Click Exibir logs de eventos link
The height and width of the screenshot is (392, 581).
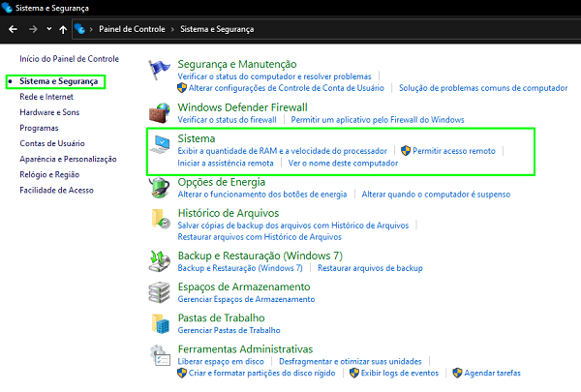point(400,373)
